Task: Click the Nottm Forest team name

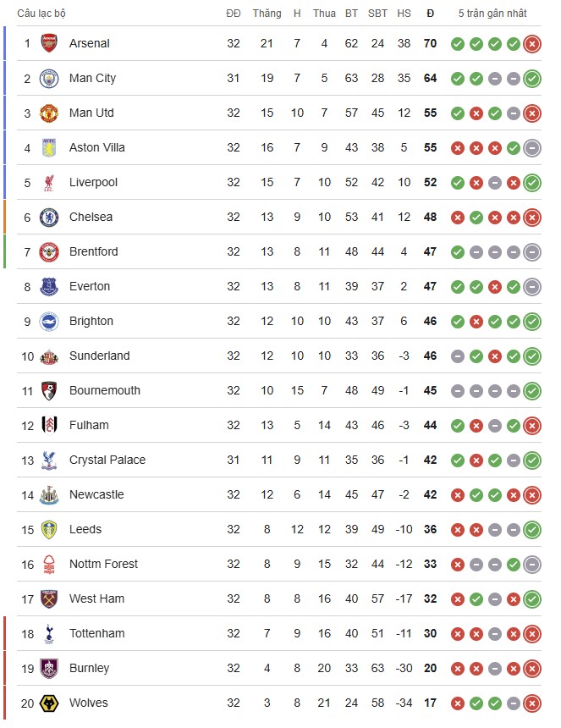Action: (103, 564)
